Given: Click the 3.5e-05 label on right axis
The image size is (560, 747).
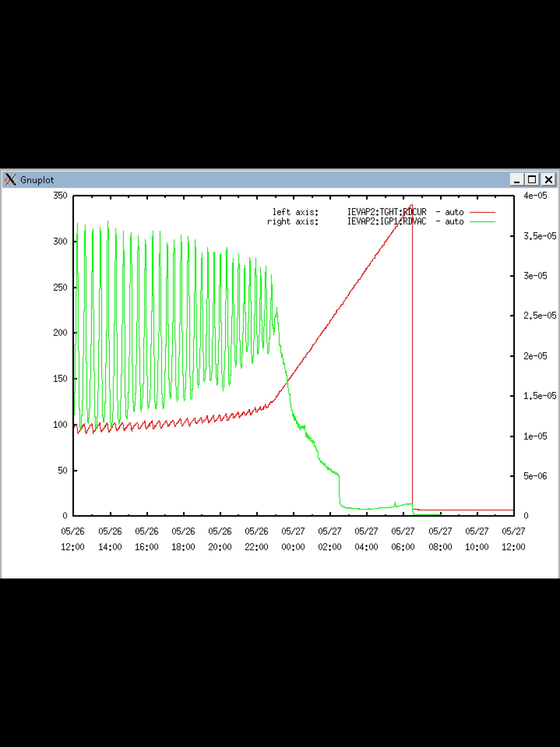Looking at the screenshot, I should pos(540,236).
